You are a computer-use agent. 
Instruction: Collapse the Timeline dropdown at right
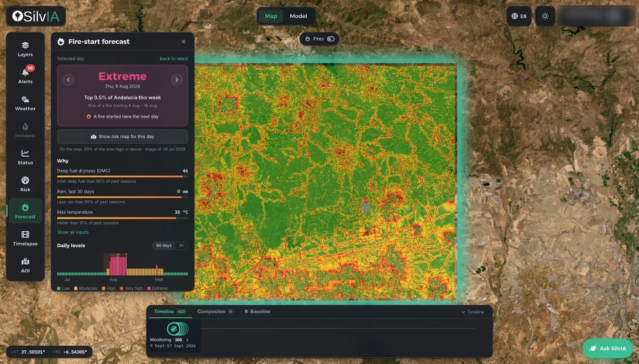pyautogui.click(x=472, y=312)
